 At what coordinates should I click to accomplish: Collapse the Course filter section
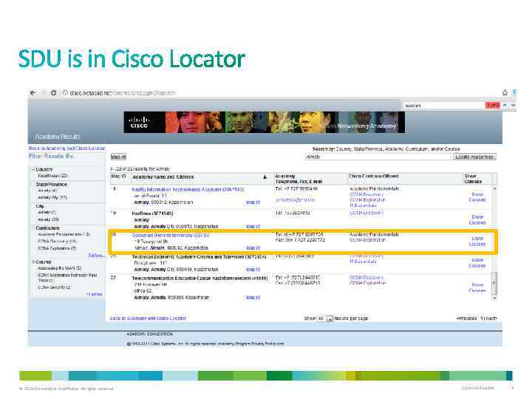pyautogui.click(x=33, y=262)
